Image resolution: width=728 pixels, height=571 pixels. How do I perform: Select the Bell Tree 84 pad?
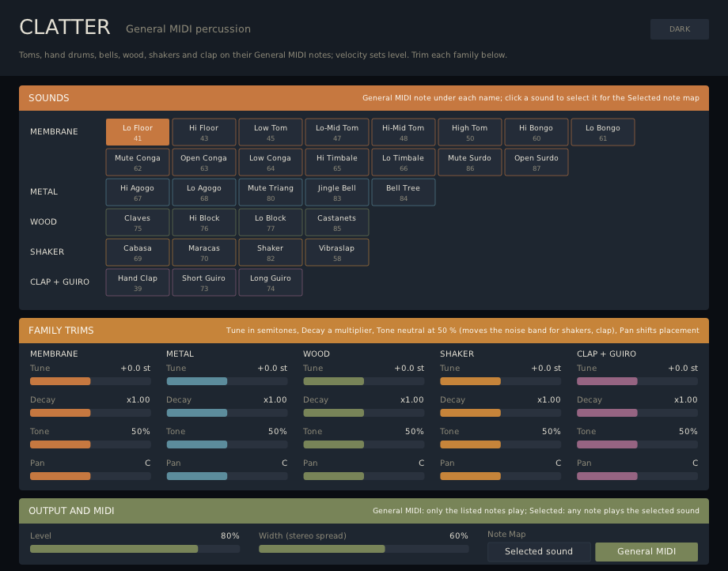click(x=404, y=192)
